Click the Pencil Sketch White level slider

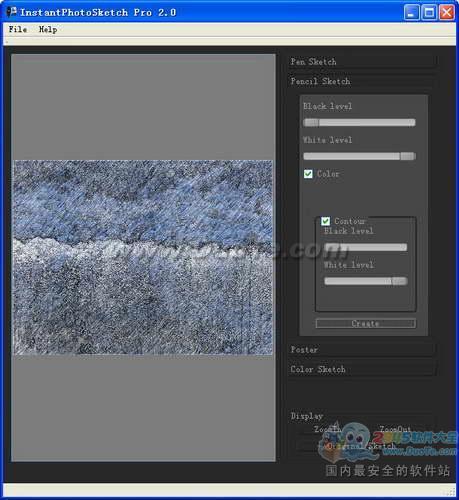point(359,156)
